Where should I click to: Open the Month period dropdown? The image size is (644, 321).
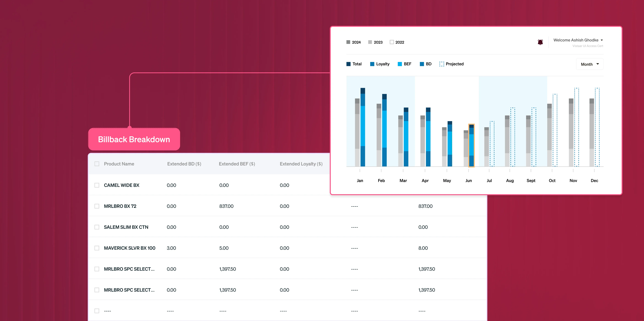coord(590,64)
